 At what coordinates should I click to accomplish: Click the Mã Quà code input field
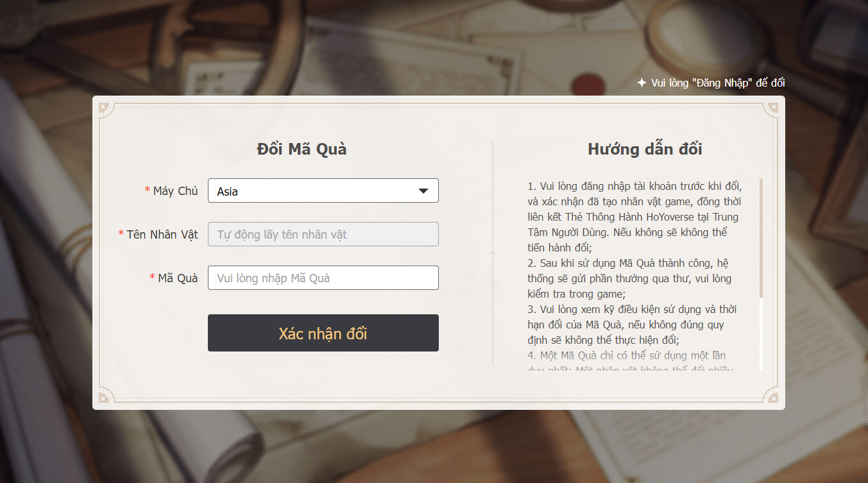click(323, 278)
